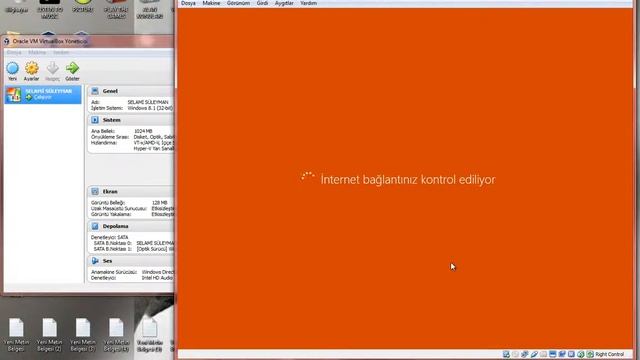This screenshot has width=640, height=360.
Task: Click the Right Control host key label
Action: [x=609, y=354]
